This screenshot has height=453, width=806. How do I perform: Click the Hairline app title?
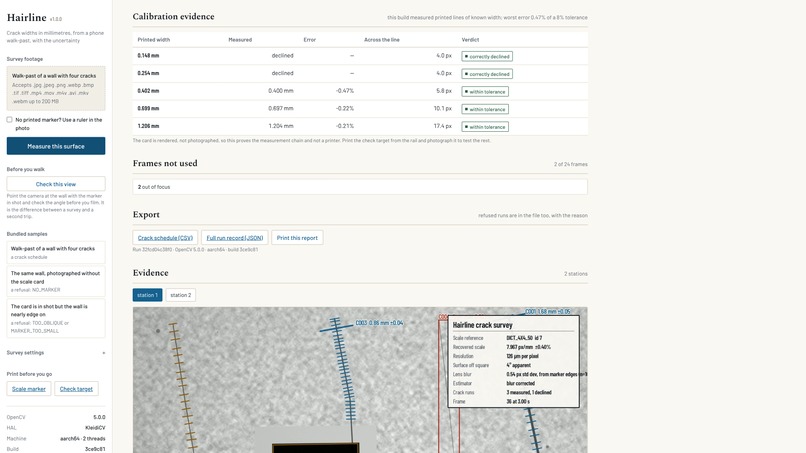pos(26,17)
